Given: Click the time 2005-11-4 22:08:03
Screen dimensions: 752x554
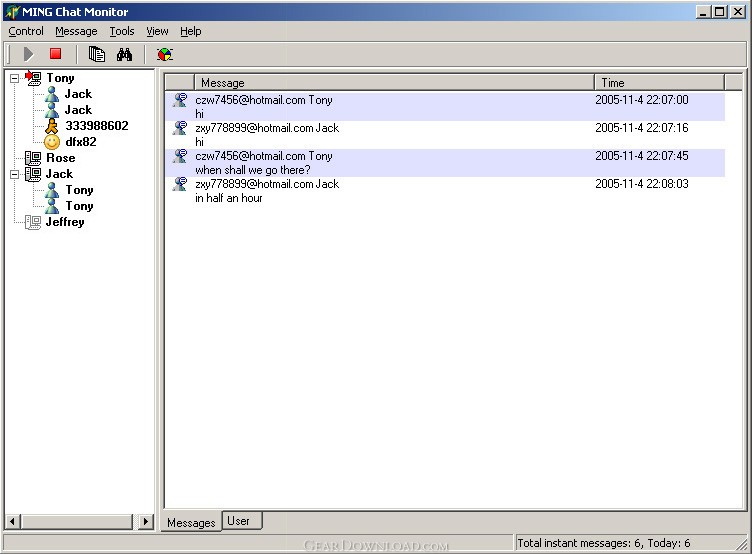Looking at the screenshot, I should 642,184.
